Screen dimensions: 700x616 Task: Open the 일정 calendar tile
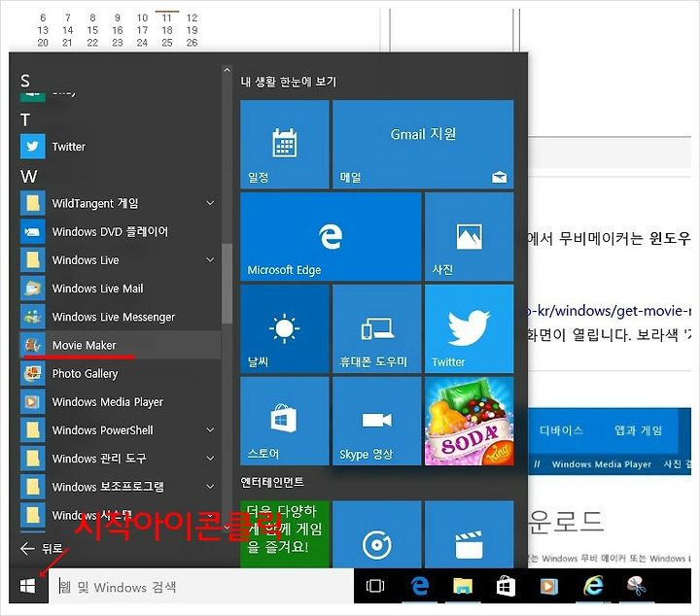click(284, 144)
